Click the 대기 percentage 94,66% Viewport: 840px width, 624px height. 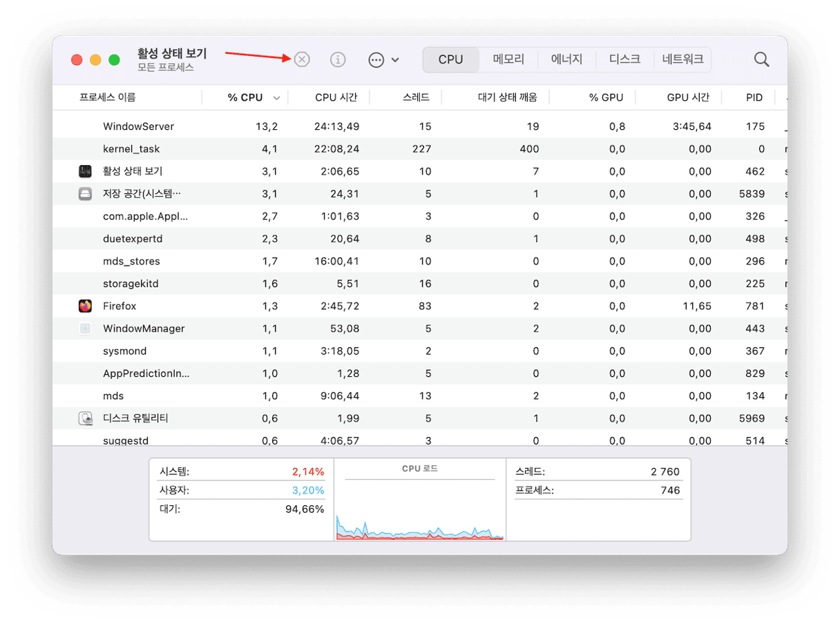(305, 509)
